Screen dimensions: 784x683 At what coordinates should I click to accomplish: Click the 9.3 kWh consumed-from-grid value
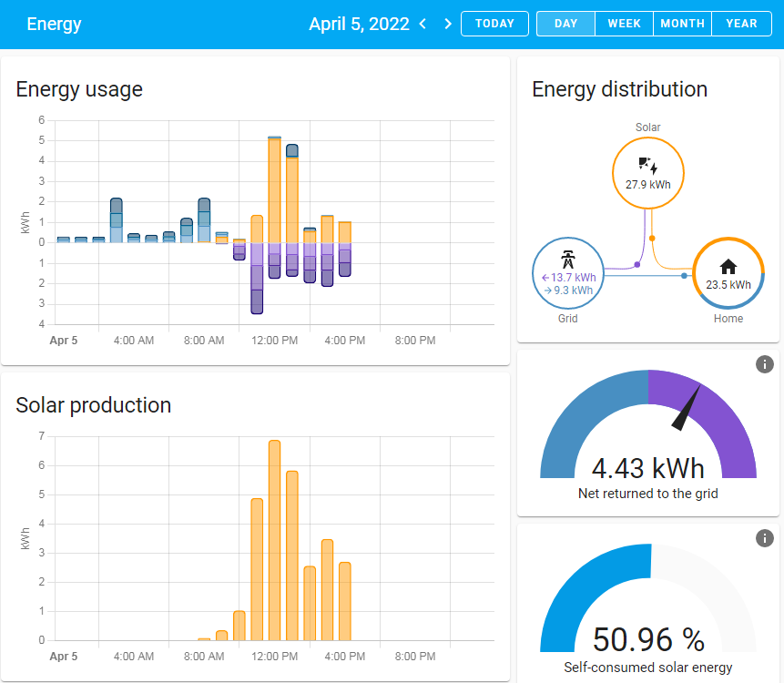coord(568,290)
